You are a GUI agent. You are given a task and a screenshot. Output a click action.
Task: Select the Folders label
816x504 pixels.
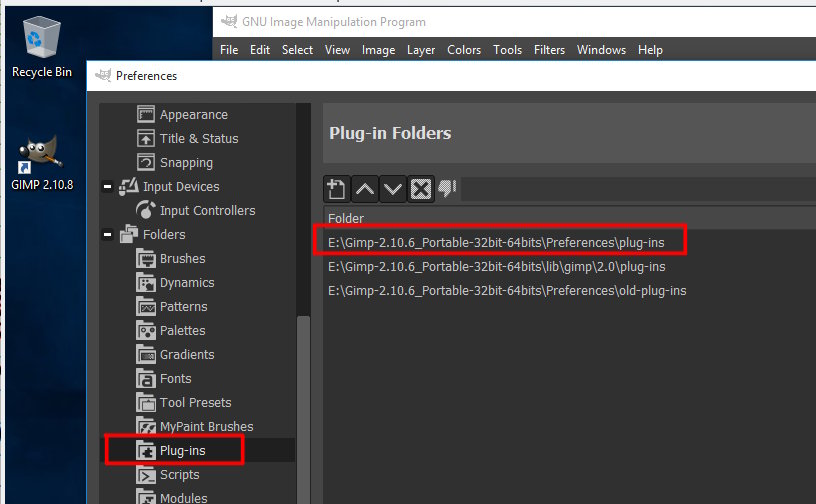[164, 234]
